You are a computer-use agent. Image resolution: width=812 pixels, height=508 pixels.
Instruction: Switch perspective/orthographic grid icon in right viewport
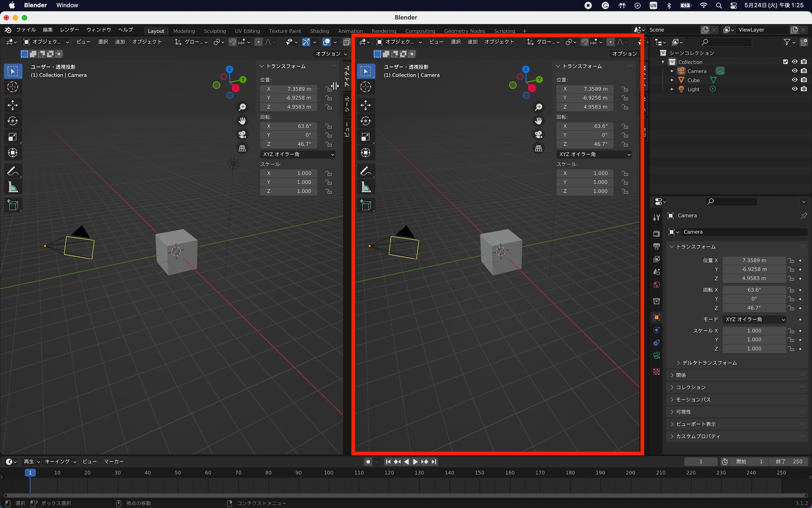click(539, 148)
